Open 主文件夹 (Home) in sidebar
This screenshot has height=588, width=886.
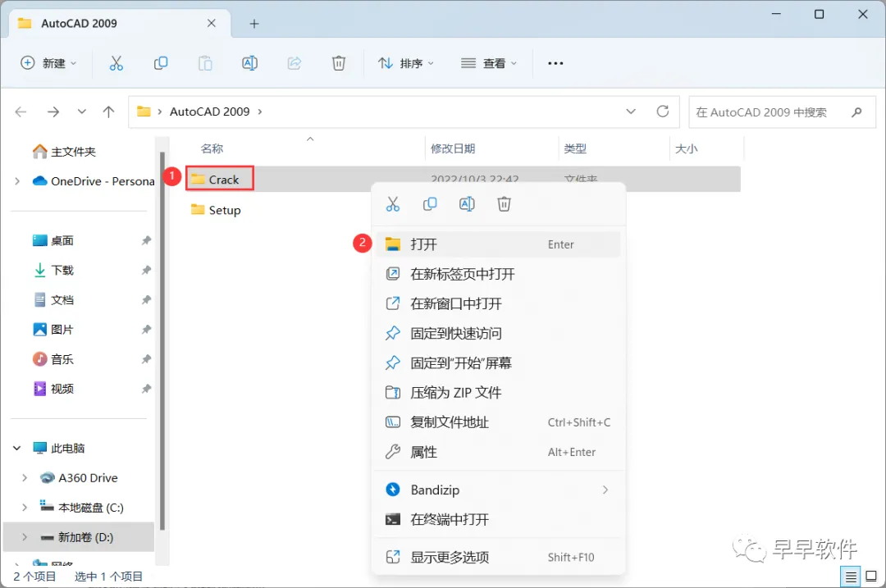pos(64,152)
